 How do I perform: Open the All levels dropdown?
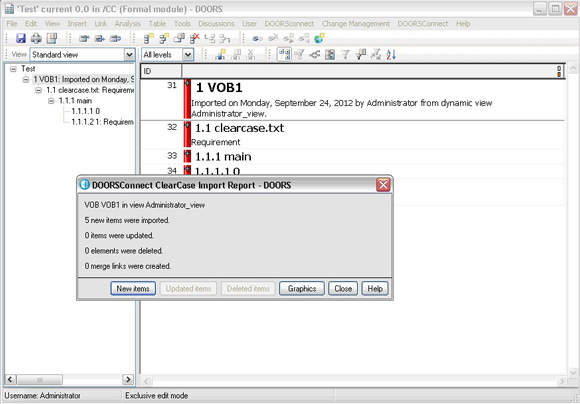click(188, 55)
